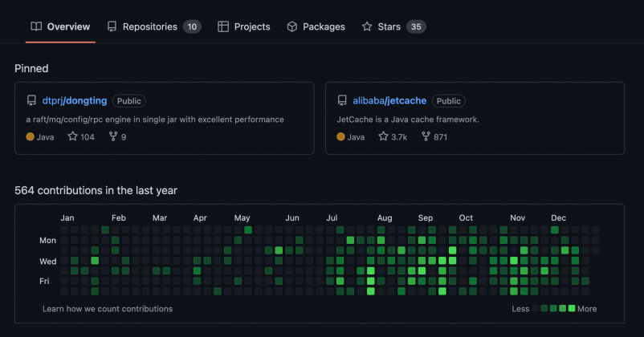Click the jetcache repository icon
The height and width of the screenshot is (337, 644).
click(x=342, y=101)
